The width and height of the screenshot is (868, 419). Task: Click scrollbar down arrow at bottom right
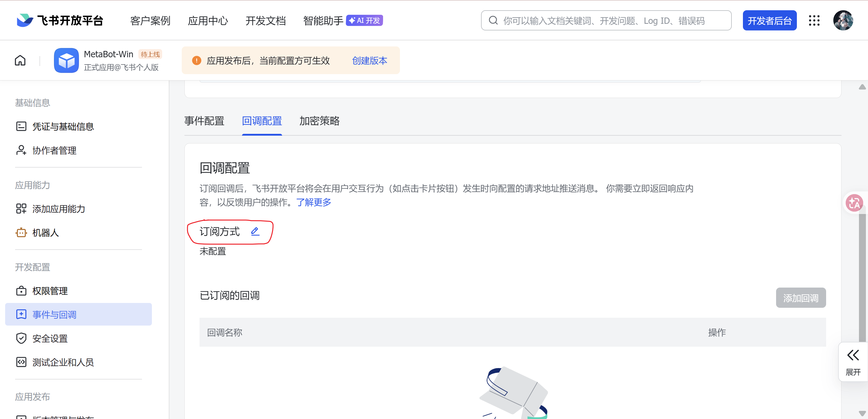pos(862,413)
